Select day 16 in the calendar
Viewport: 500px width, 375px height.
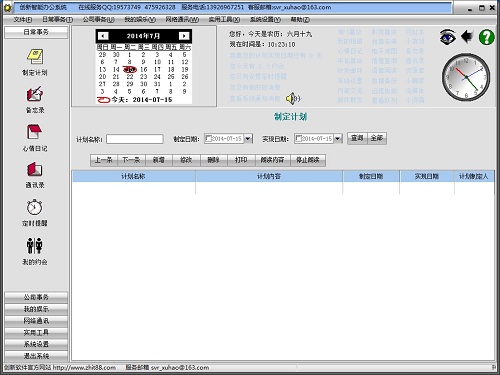tap(144, 69)
